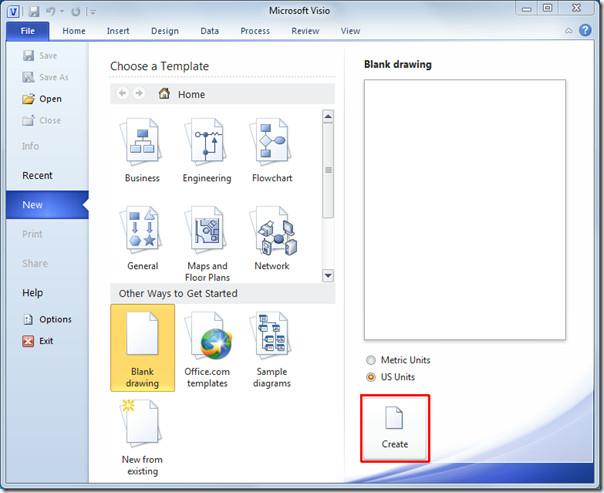Open the quick access toolbar customize dropdown
The height and width of the screenshot is (493, 604).
92,12
